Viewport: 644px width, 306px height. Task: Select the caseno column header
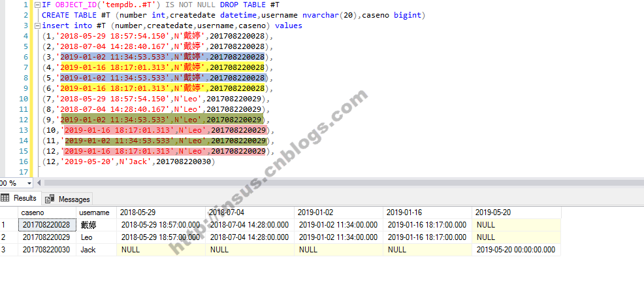(x=33, y=212)
